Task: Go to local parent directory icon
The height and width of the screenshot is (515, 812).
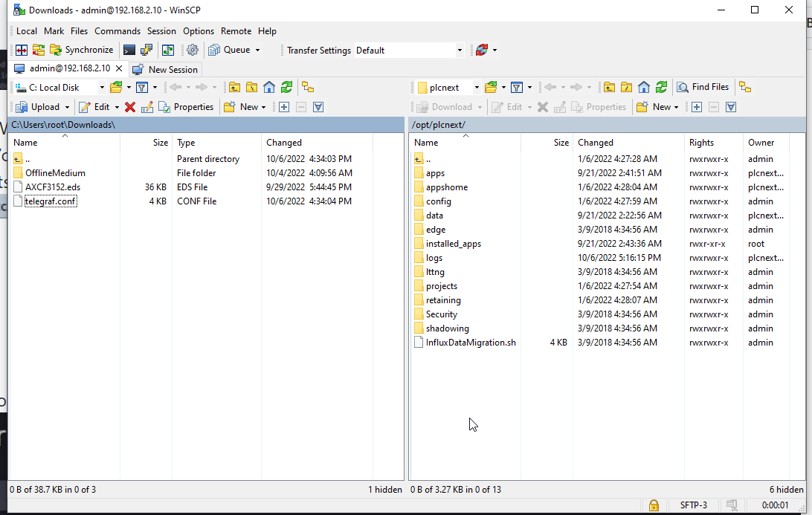Action: click(x=234, y=88)
